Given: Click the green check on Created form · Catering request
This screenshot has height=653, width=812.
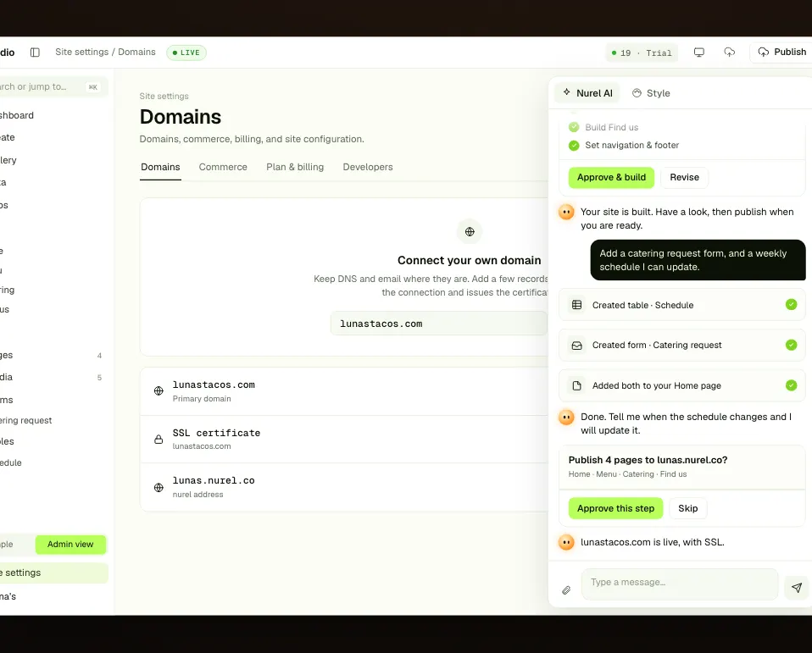Looking at the screenshot, I should point(792,345).
